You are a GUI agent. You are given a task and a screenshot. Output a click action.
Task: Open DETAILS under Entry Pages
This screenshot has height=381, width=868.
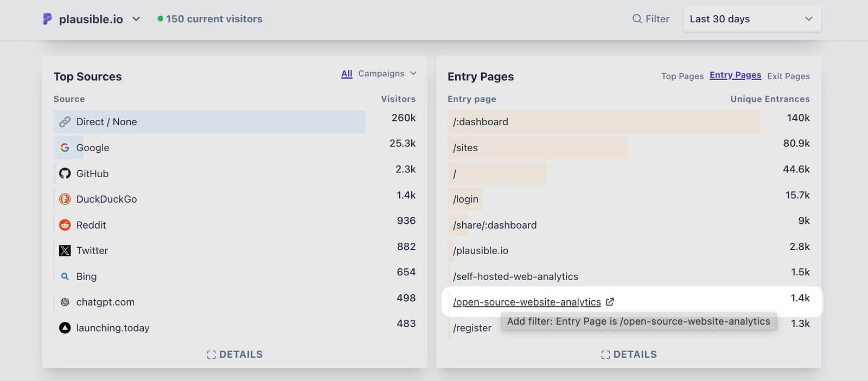[x=629, y=354]
